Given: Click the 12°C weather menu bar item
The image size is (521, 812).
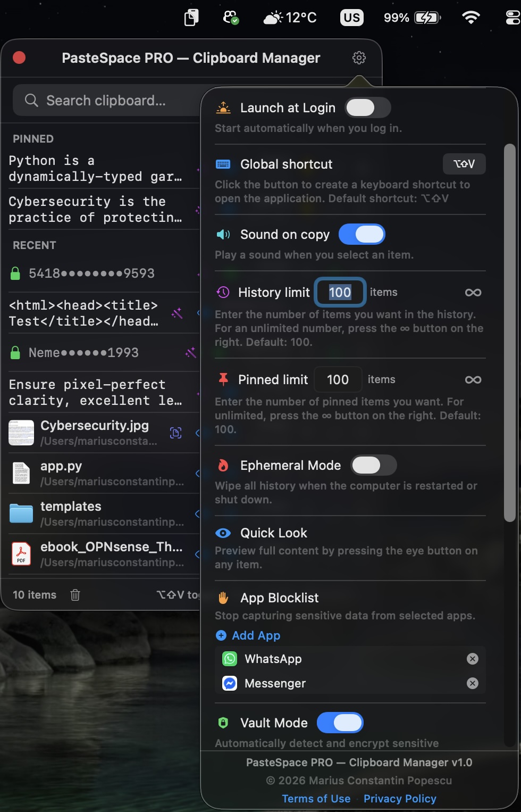Looking at the screenshot, I should [290, 17].
